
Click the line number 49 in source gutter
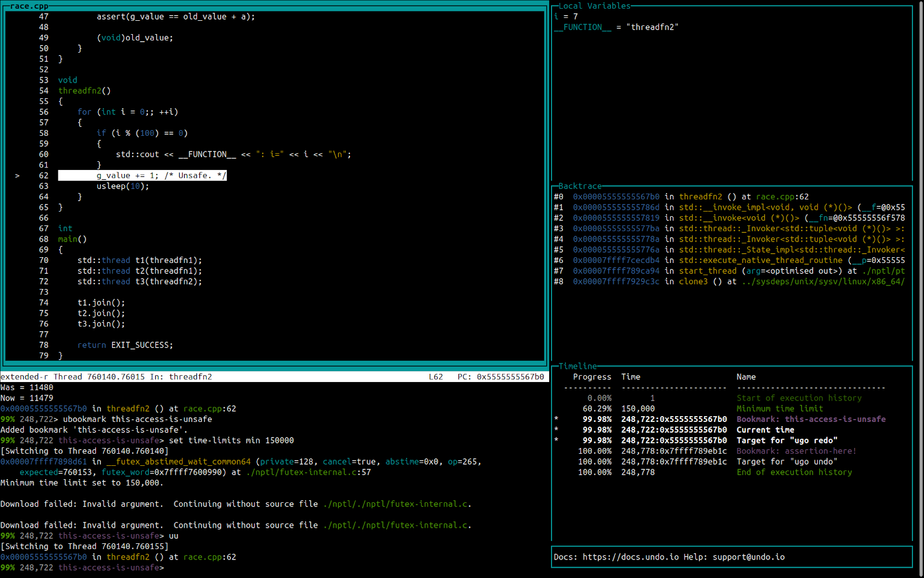pyautogui.click(x=44, y=38)
